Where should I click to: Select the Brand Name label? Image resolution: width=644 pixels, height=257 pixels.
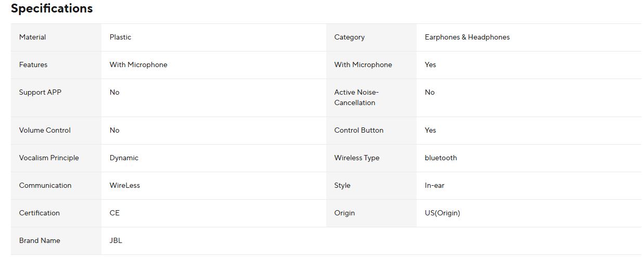click(x=40, y=241)
